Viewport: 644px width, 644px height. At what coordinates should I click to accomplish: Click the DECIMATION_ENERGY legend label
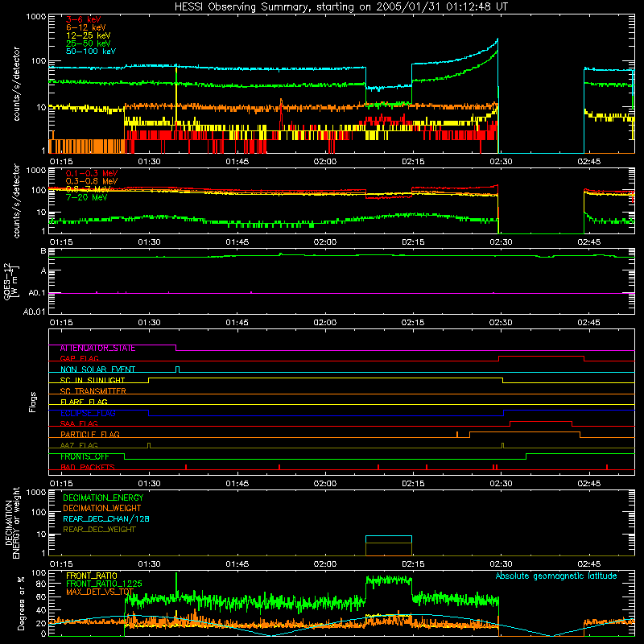click(103, 497)
